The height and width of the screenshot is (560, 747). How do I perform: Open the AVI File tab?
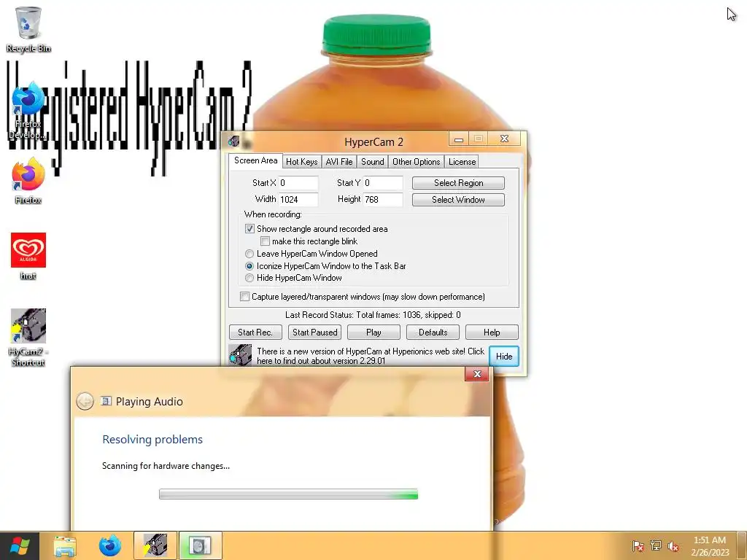(x=339, y=161)
